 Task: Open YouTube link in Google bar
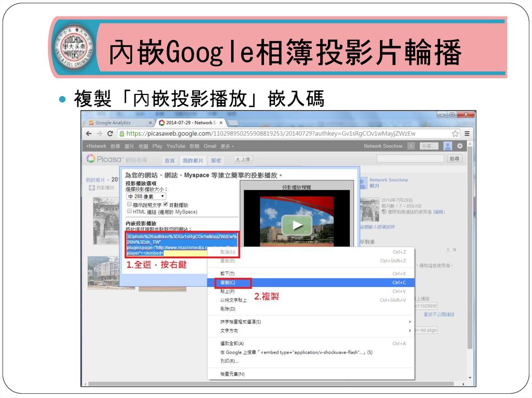[x=176, y=146]
